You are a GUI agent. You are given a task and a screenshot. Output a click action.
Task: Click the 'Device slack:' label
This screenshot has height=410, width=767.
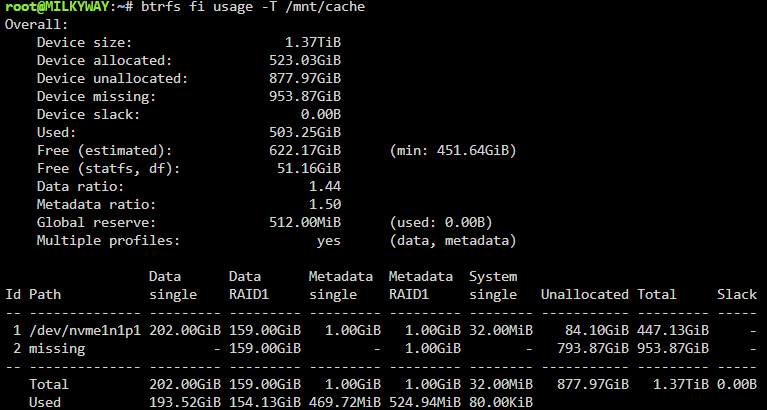click(x=89, y=114)
